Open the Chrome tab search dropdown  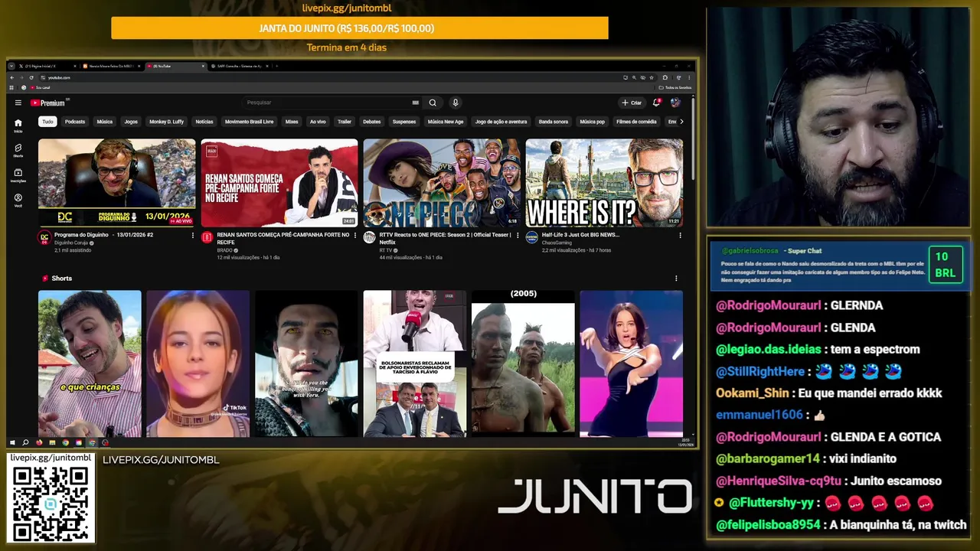click(11, 66)
